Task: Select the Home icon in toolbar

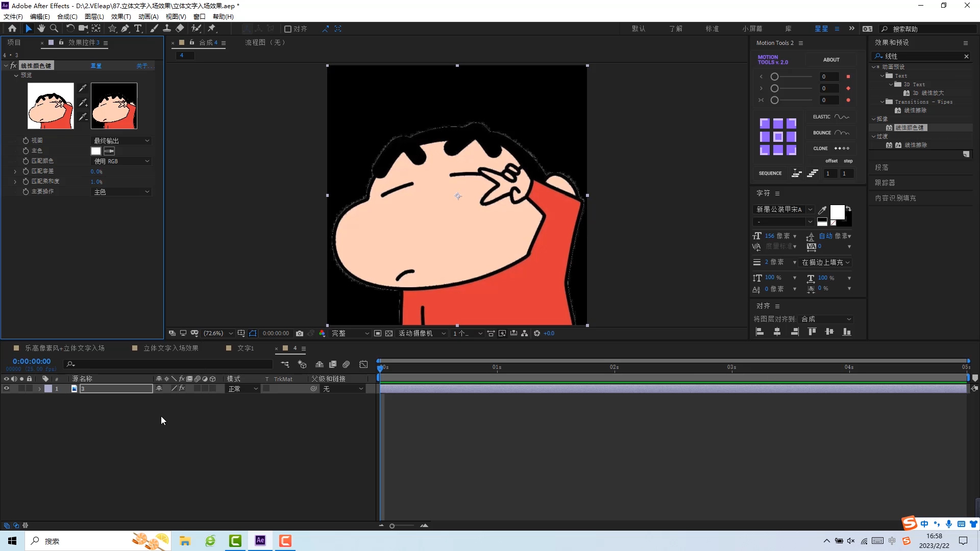Action: click(x=12, y=29)
